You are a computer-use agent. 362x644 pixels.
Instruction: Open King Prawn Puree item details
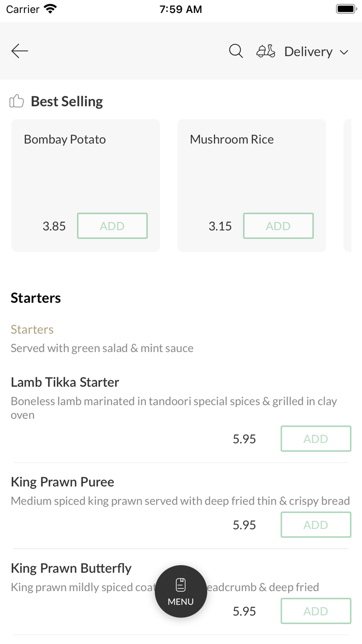pyautogui.click(x=63, y=482)
